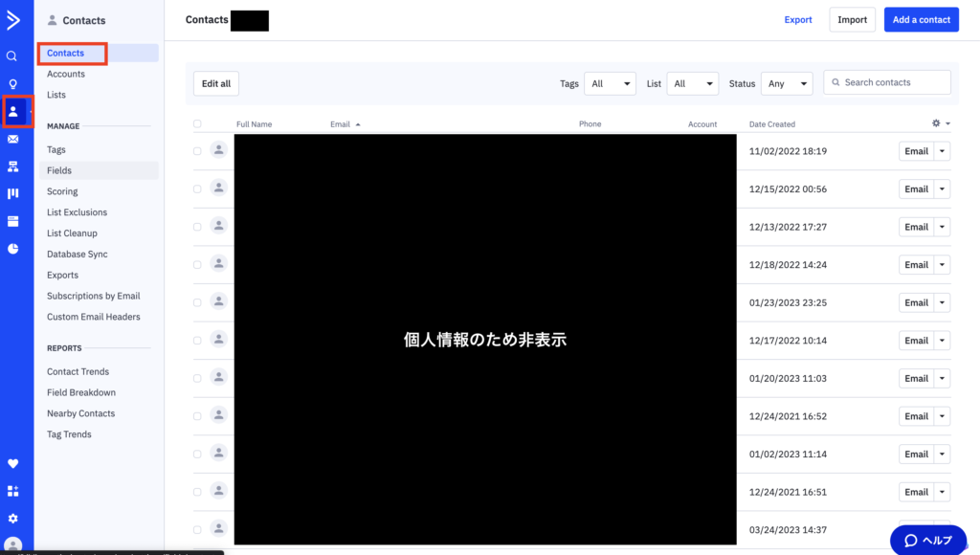This screenshot has height=555, width=980.
Task: Expand Email action arrow for 12/15/2022 00:56 row
Action: [x=942, y=189]
